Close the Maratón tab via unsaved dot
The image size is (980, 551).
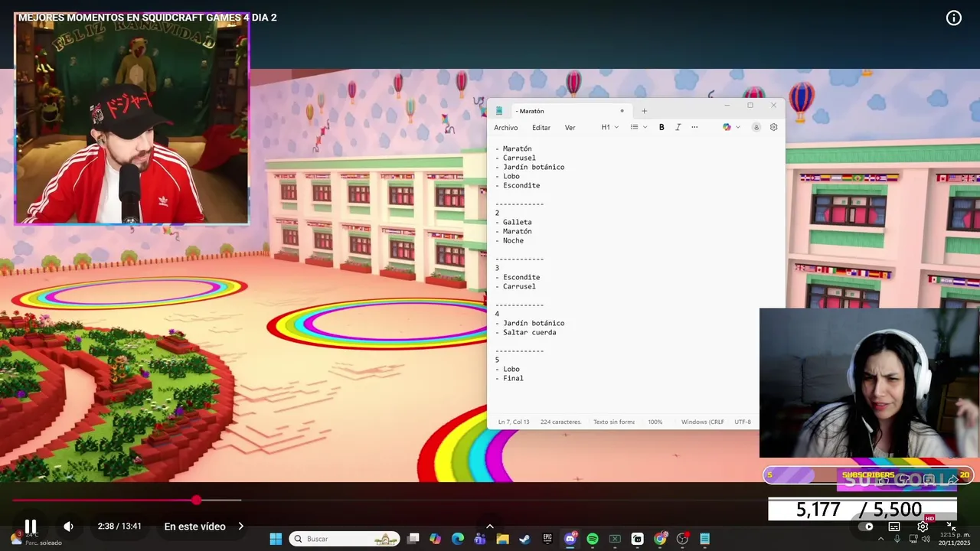pyautogui.click(x=622, y=111)
